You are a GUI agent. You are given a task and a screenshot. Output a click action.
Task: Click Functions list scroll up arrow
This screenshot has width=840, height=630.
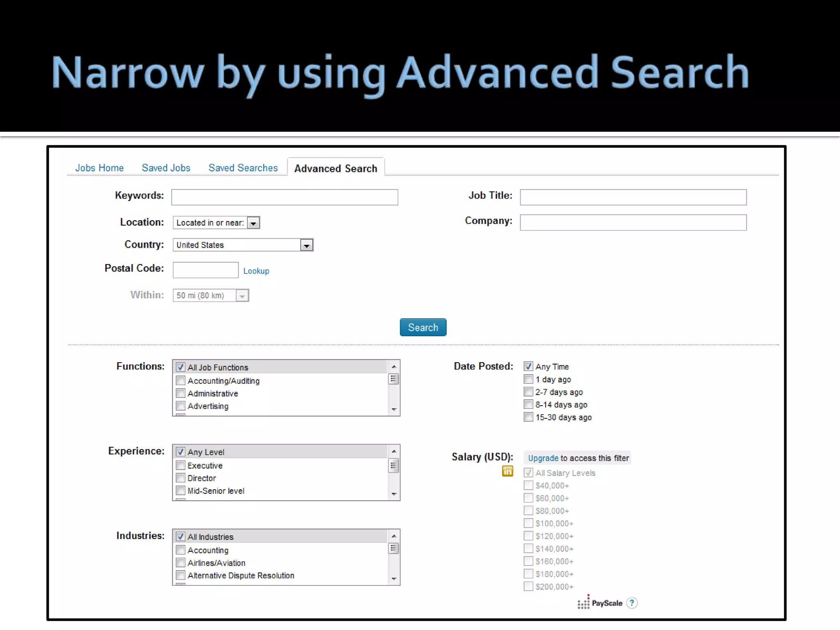coord(394,367)
